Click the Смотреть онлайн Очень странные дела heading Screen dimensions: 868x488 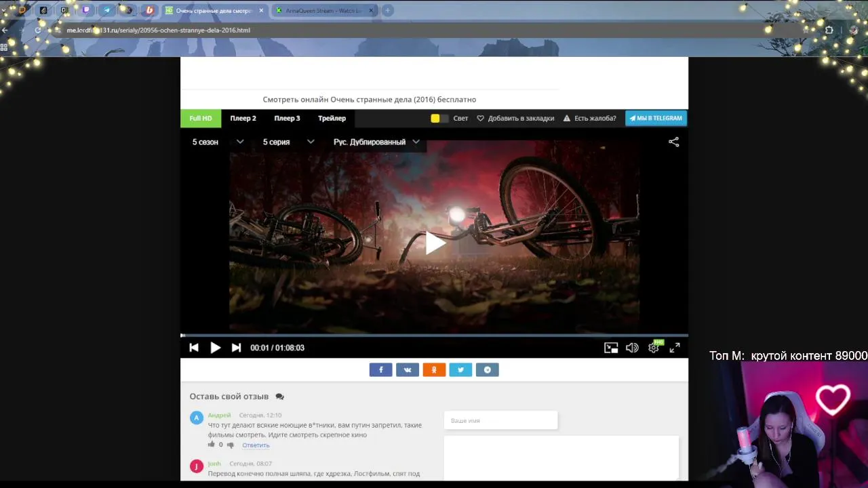(370, 100)
